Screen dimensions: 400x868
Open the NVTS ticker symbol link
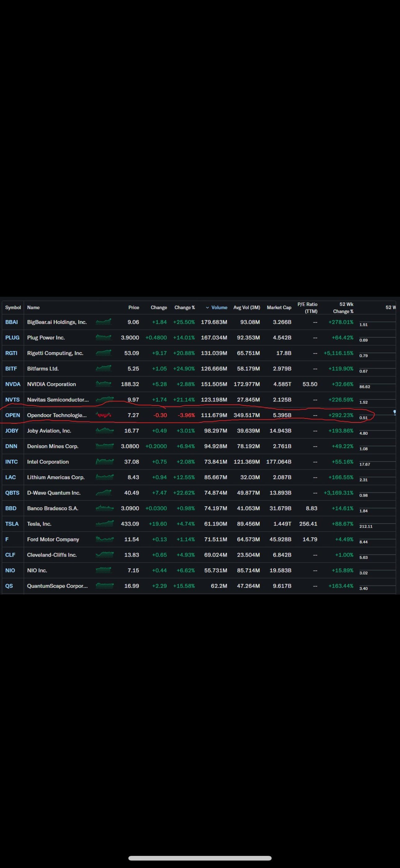pos(12,400)
